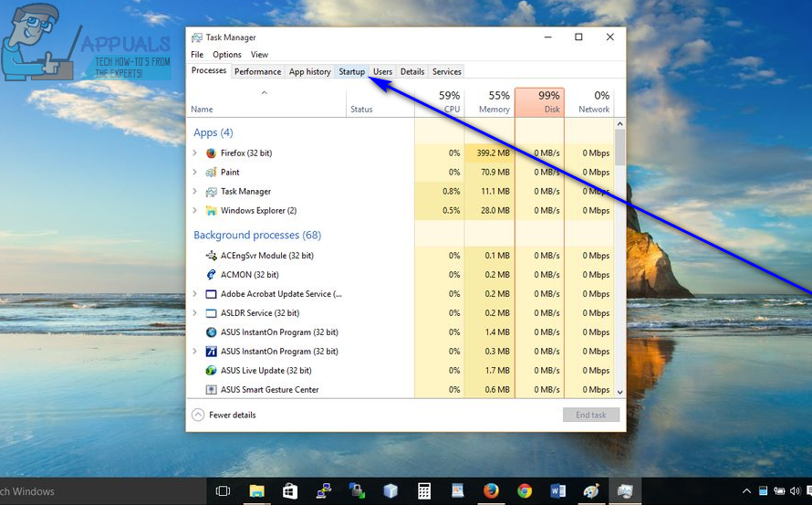812x505 pixels.
Task: Sort processes by Network column
Action: [x=589, y=102]
